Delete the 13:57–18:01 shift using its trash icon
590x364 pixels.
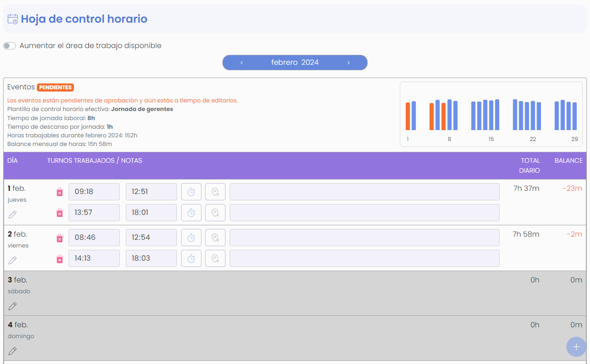[x=59, y=212]
